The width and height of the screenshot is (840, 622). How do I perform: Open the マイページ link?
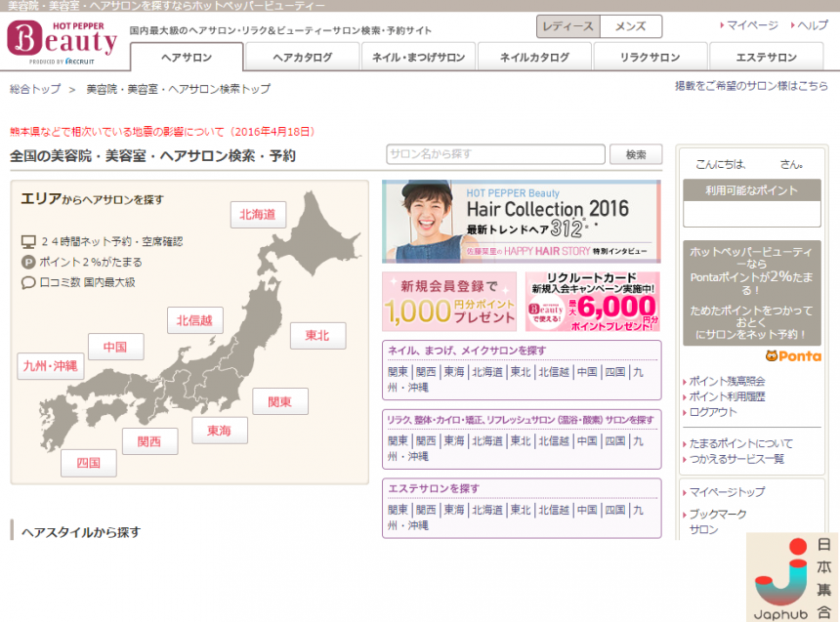pos(752,25)
